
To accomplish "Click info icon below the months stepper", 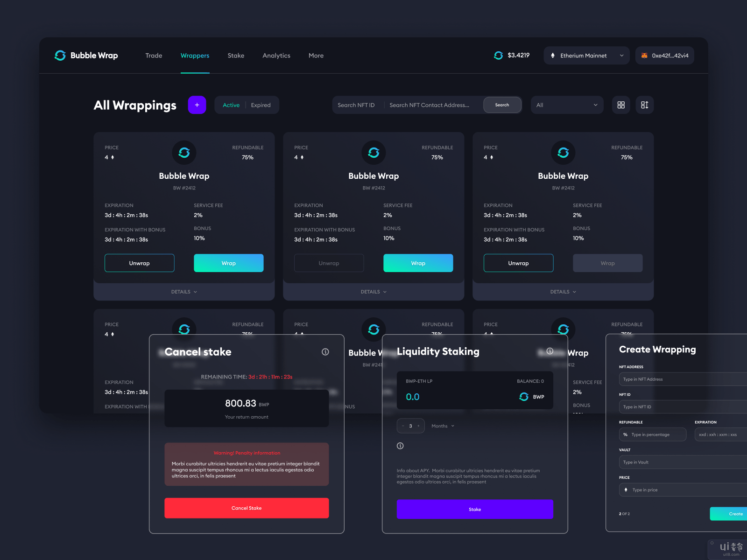I will click(x=400, y=446).
